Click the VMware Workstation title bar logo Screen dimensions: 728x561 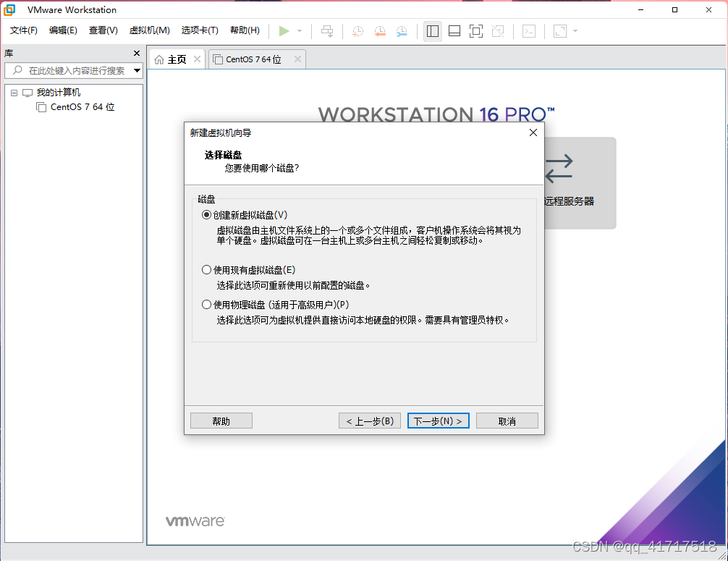(9, 9)
